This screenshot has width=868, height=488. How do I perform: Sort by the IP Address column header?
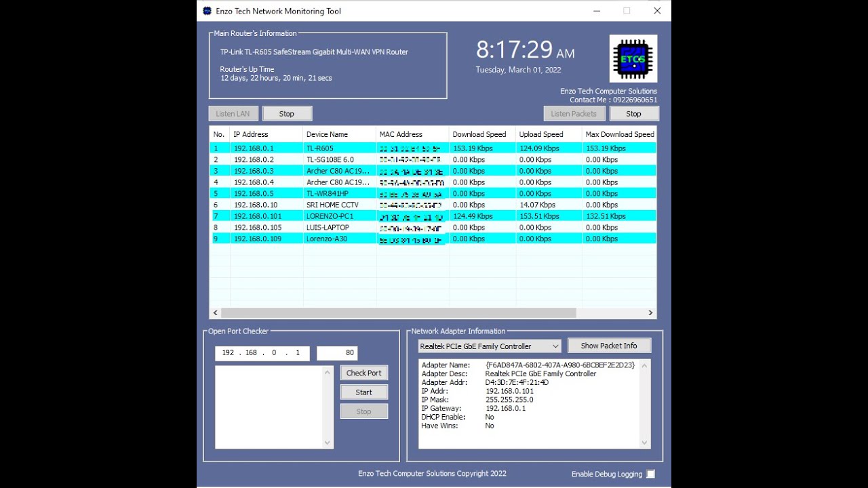point(267,134)
